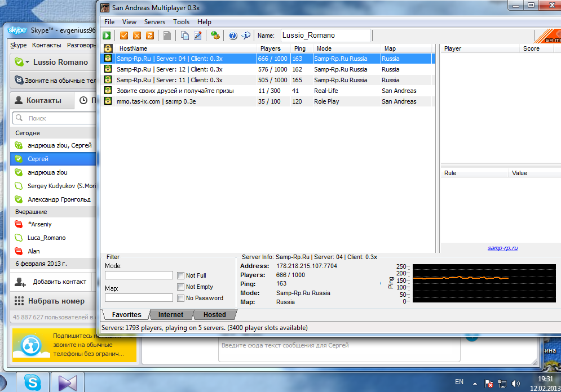Open the Tools menu

point(182,22)
